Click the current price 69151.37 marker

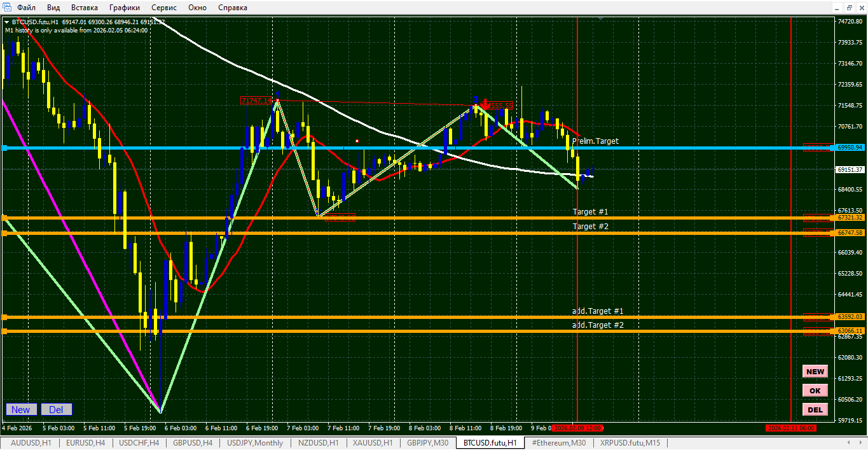[x=850, y=170]
